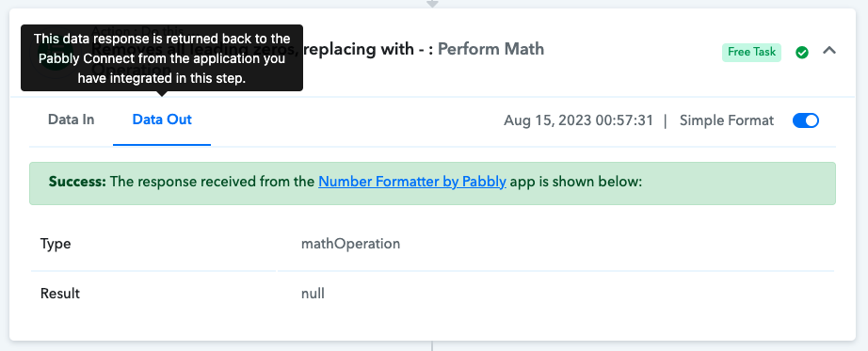
Task: Toggle the Simple Format switch off
Action: tap(806, 120)
